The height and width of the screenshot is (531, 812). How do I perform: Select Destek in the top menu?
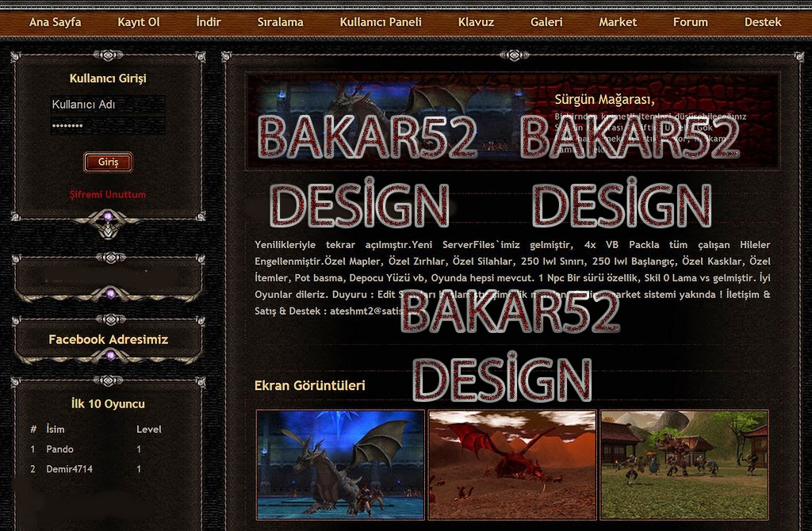click(x=763, y=22)
